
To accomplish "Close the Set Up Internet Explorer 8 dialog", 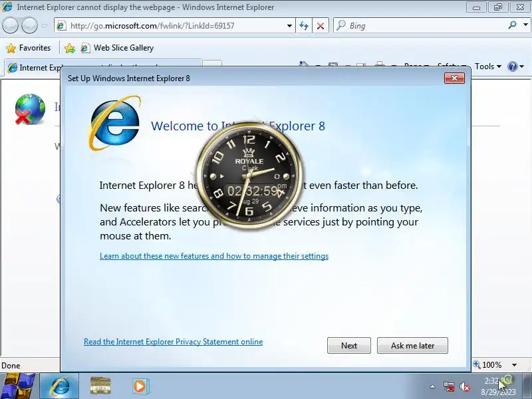I will tap(454, 78).
